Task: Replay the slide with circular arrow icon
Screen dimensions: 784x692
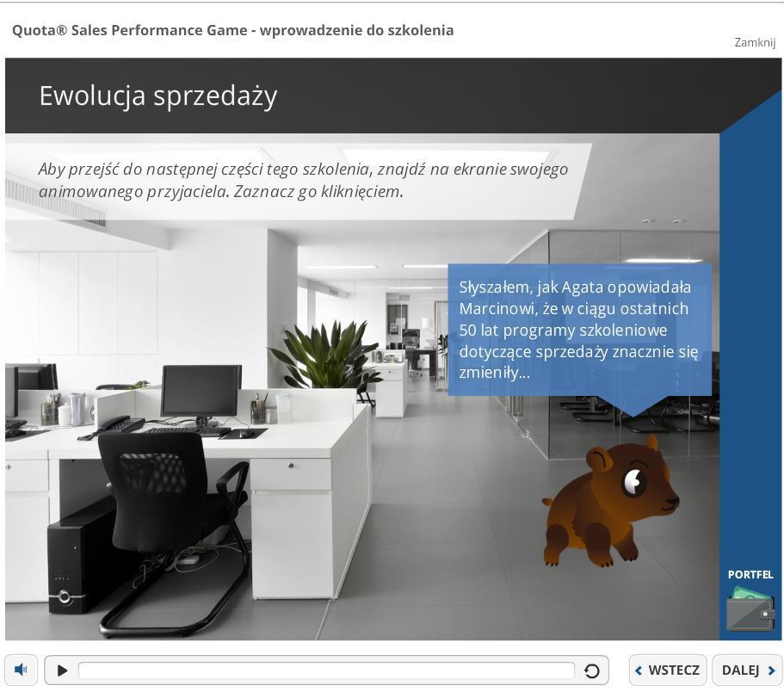Action: [x=591, y=670]
